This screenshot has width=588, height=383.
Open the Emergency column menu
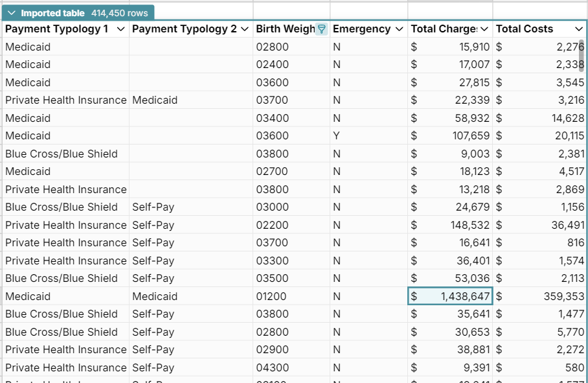tap(400, 29)
